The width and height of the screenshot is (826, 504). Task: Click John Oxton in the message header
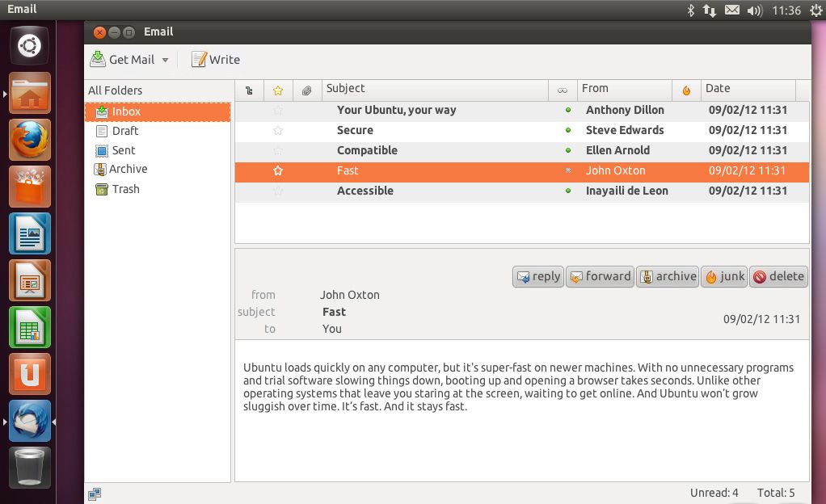tap(350, 295)
